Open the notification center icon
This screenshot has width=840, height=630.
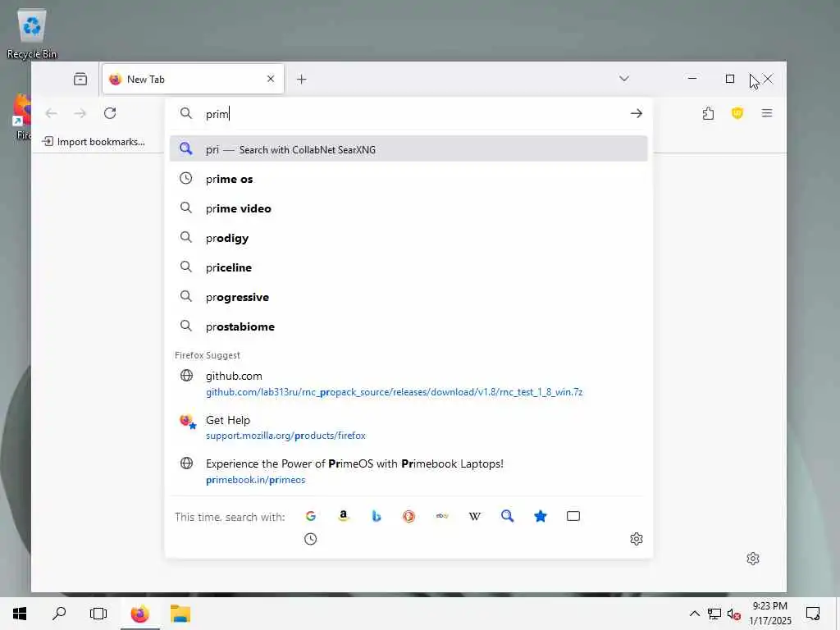(813, 614)
